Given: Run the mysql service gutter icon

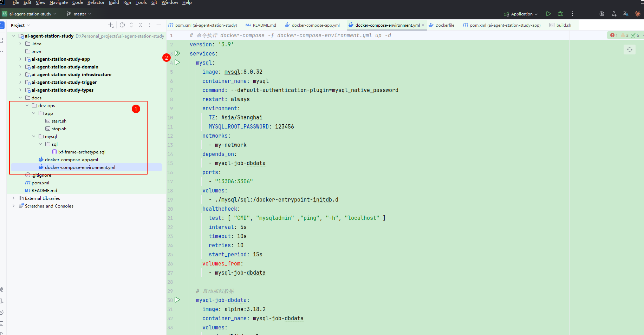Looking at the screenshot, I should (177, 63).
